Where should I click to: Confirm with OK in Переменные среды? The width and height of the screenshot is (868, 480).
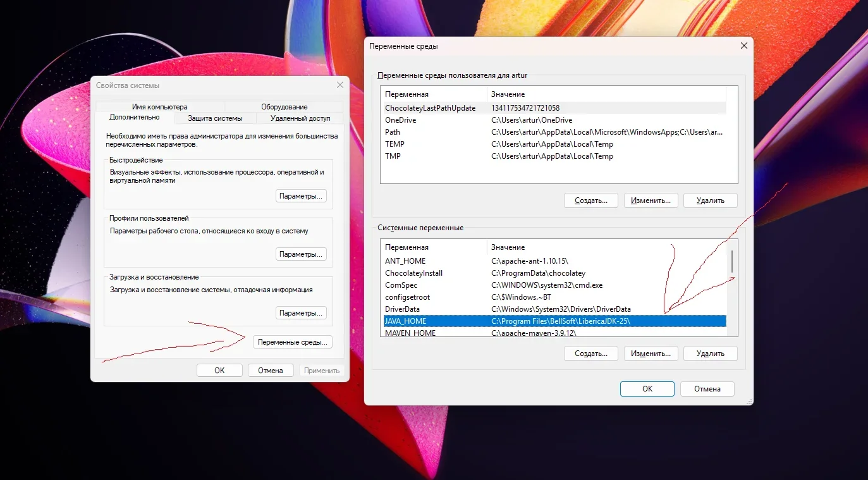pos(647,389)
